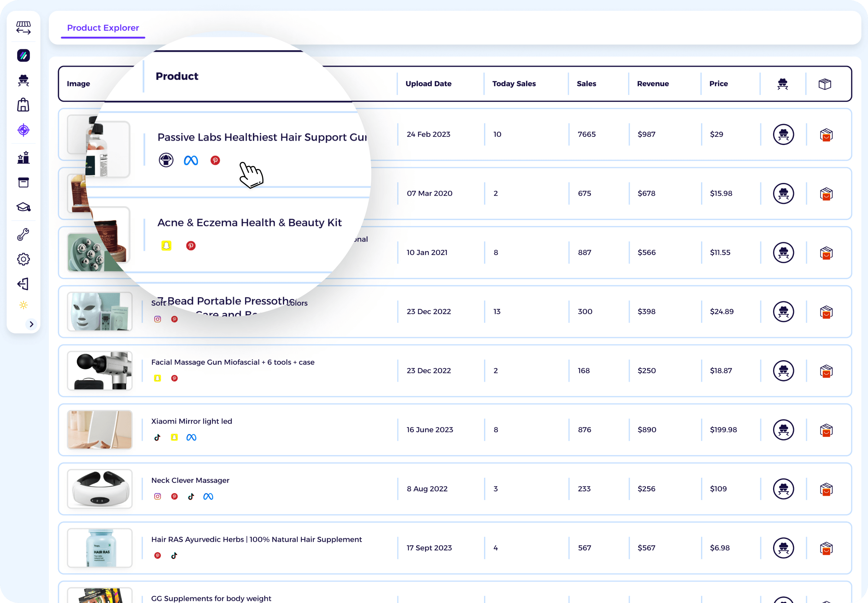The width and height of the screenshot is (868, 603).
Task: Click the Upload Date column header
Action: point(428,84)
